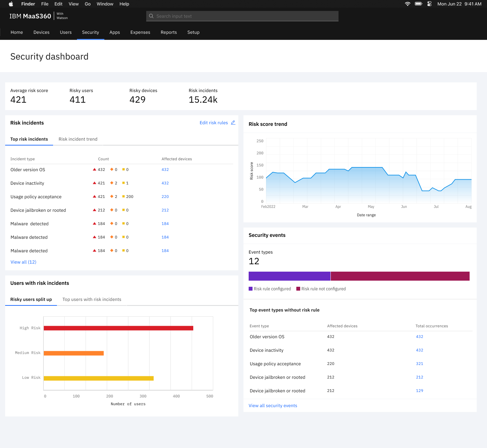
Task: Switch to Risk incident trend tab
Action: pyautogui.click(x=78, y=139)
